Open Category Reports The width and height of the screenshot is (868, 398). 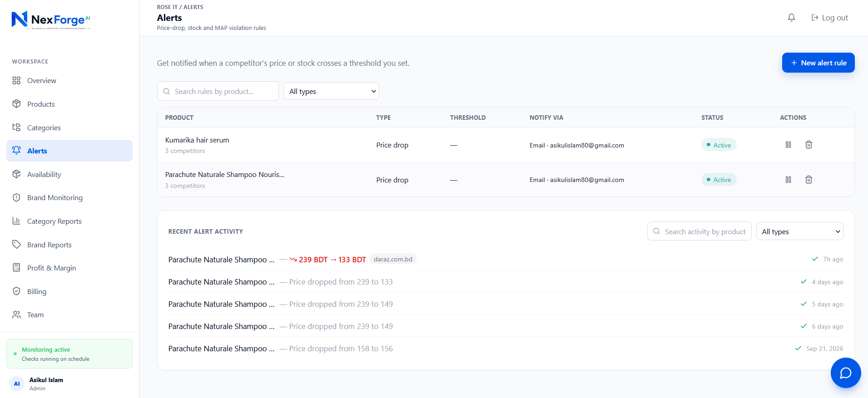[x=69, y=221]
